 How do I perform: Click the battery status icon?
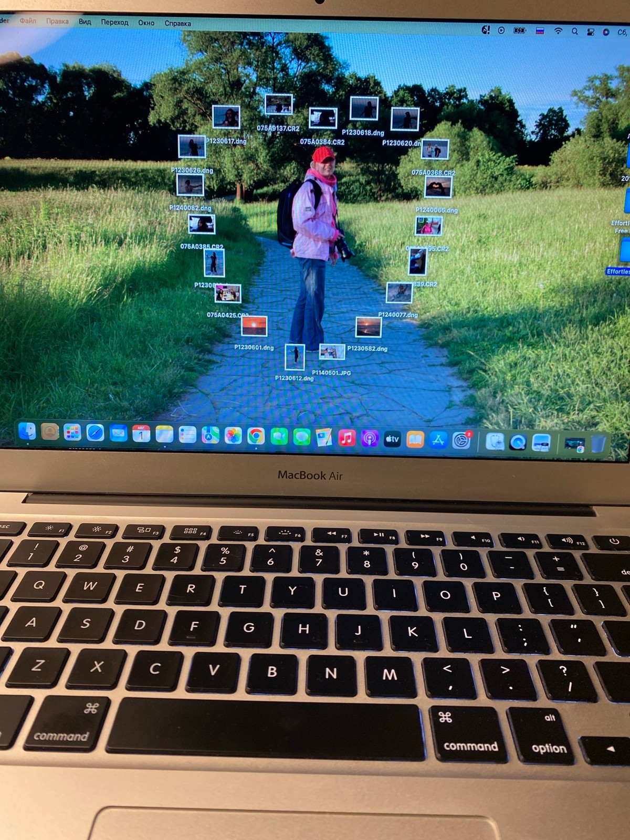pyautogui.click(x=520, y=30)
